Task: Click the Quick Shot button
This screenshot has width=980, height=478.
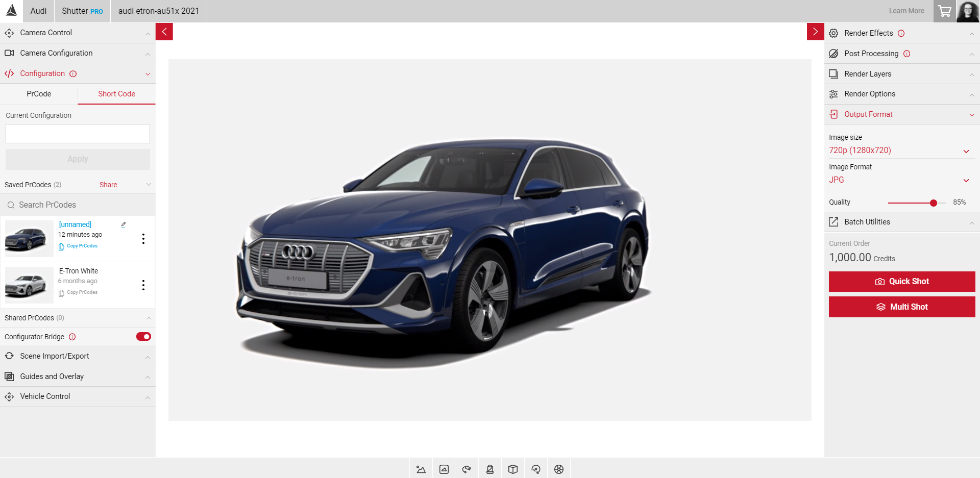Action: 902,282
